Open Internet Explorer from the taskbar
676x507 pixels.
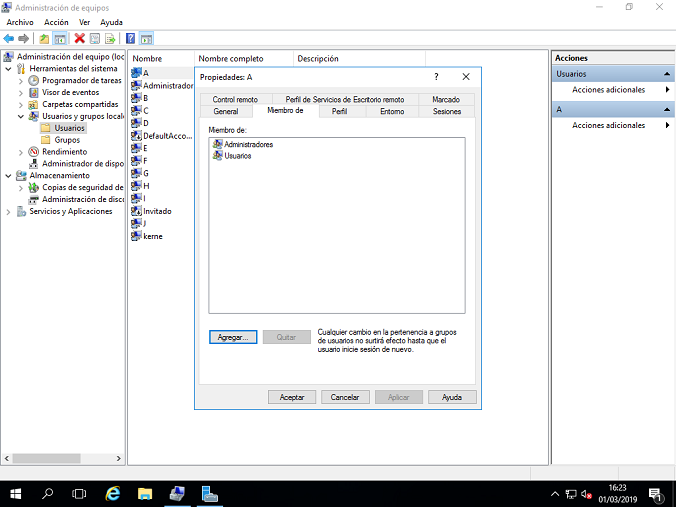tap(113, 494)
